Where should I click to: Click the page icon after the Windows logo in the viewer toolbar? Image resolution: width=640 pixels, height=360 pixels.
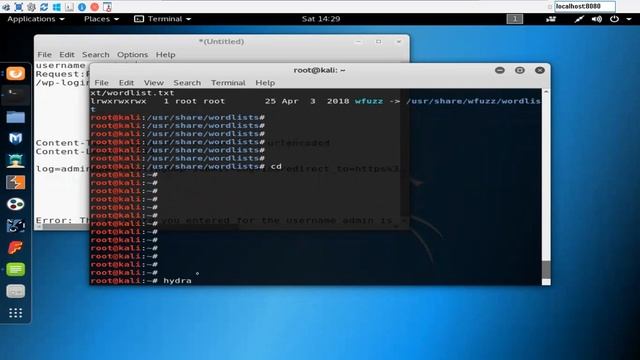tap(69, 7)
